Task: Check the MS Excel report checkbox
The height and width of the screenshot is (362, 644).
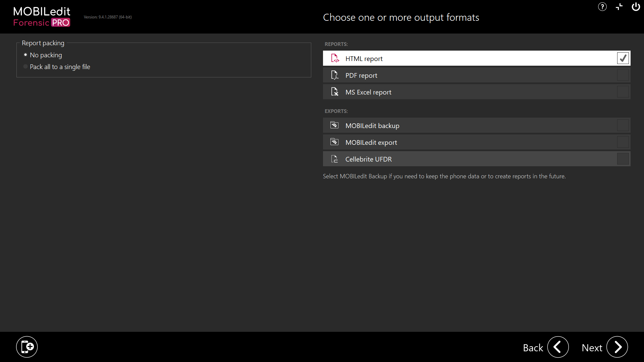Action: (623, 92)
